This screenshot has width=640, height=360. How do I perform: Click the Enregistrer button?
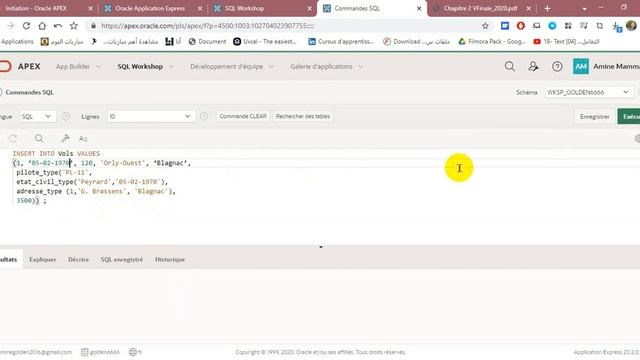(594, 117)
